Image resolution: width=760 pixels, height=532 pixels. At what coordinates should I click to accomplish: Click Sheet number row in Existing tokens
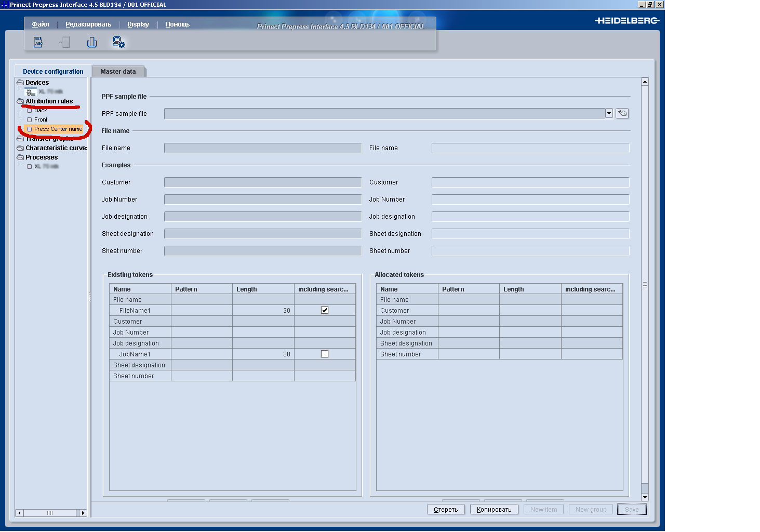pyautogui.click(x=232, y=376)
